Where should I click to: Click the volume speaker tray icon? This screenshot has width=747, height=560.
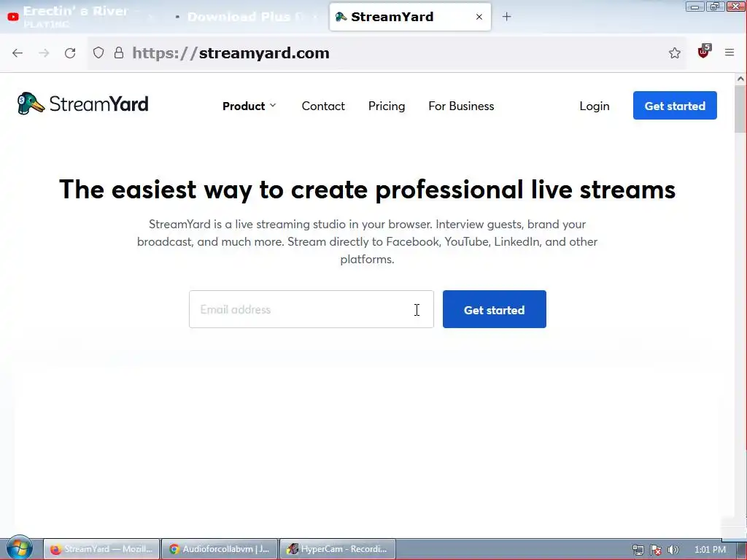pyautogui.click(x=673, y=550)
